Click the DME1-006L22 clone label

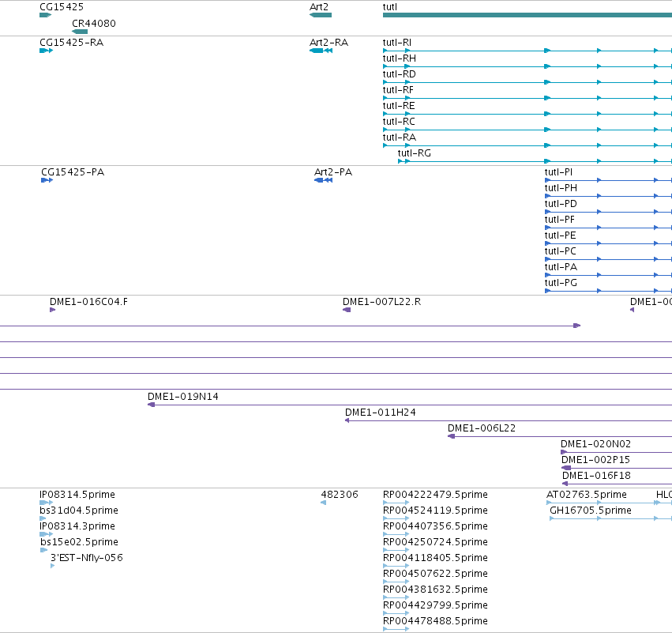[x=482, y=428]
